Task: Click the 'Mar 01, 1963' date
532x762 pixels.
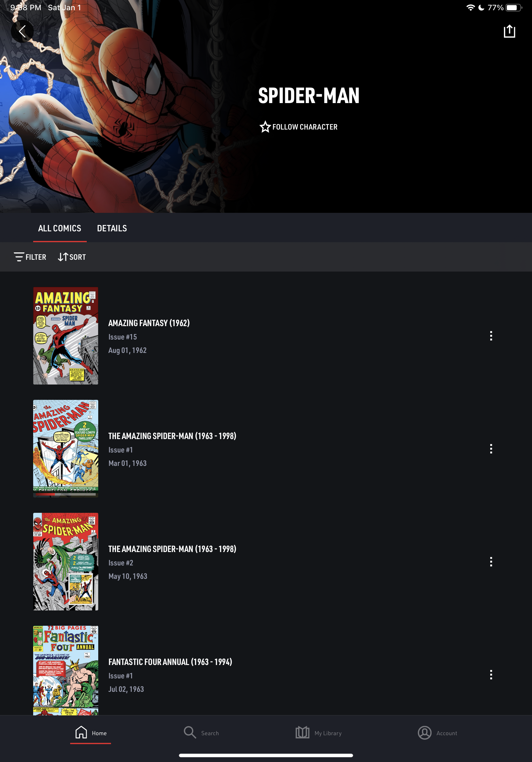Action: coord(127,463)
